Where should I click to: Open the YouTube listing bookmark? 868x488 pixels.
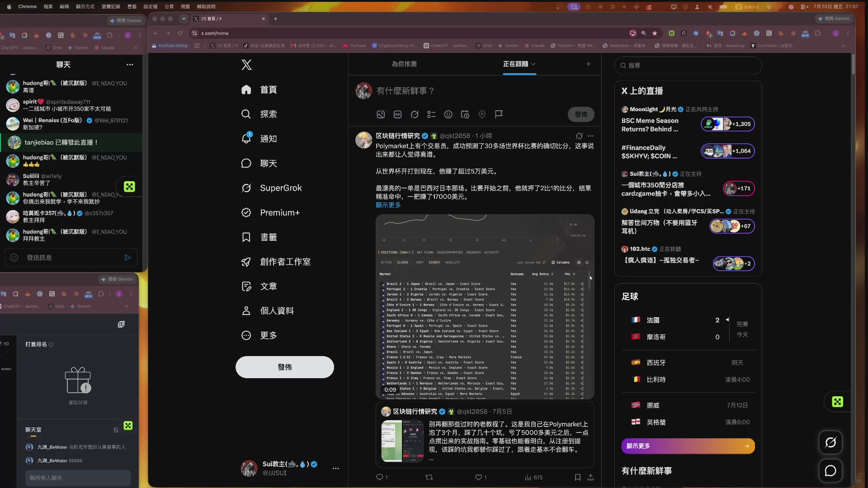point(170,46)
